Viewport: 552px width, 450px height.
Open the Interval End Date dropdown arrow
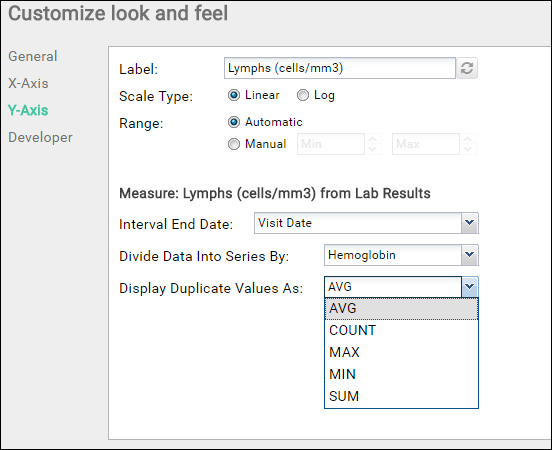pyautogui.click(x=470, y=223)
